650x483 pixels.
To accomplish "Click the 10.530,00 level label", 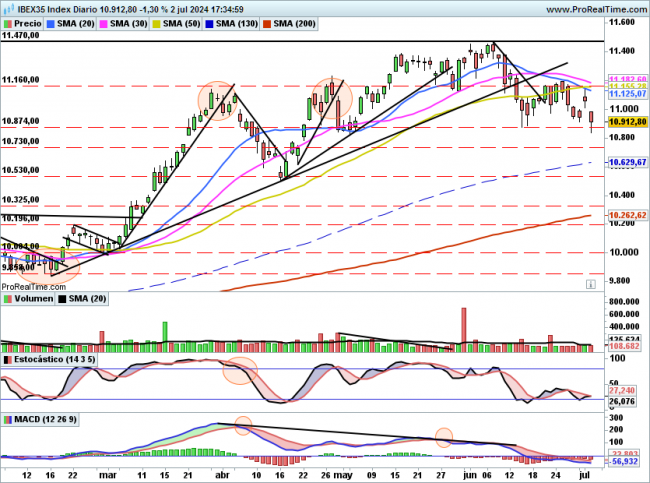I will coord(21,170).
